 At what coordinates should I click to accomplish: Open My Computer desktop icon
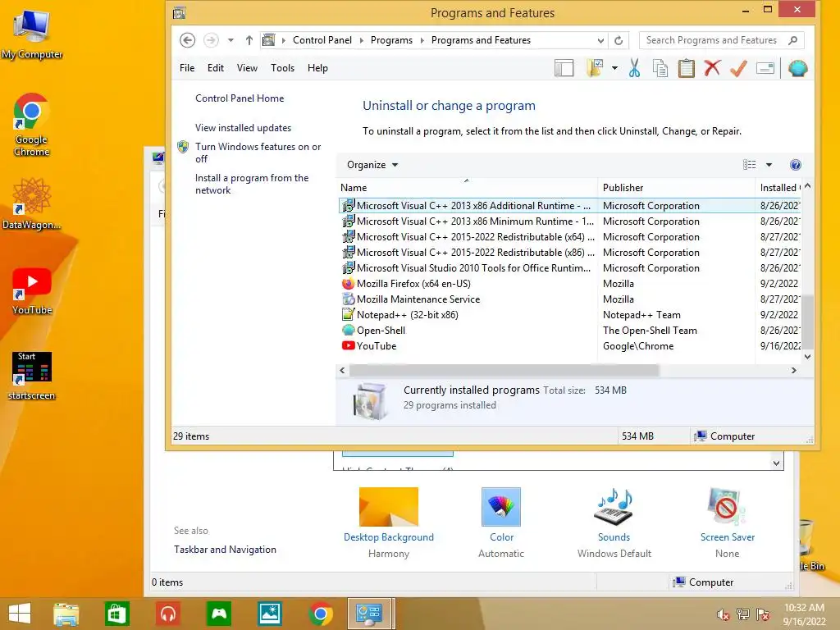32,34
